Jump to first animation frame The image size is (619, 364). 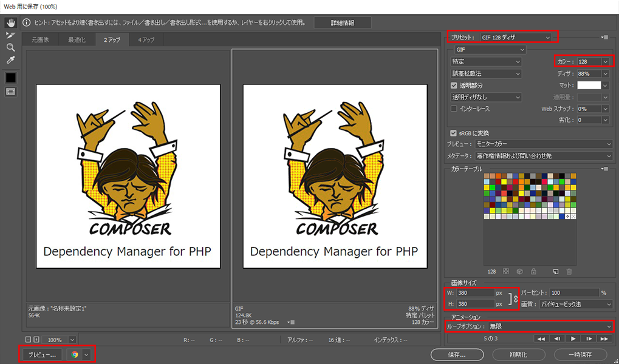coord(541,339)
